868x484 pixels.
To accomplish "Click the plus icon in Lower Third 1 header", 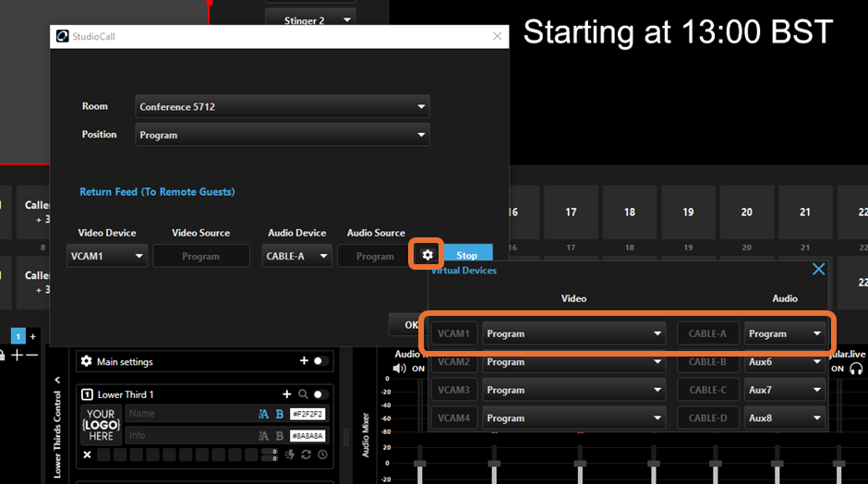I will pos(287,394).
